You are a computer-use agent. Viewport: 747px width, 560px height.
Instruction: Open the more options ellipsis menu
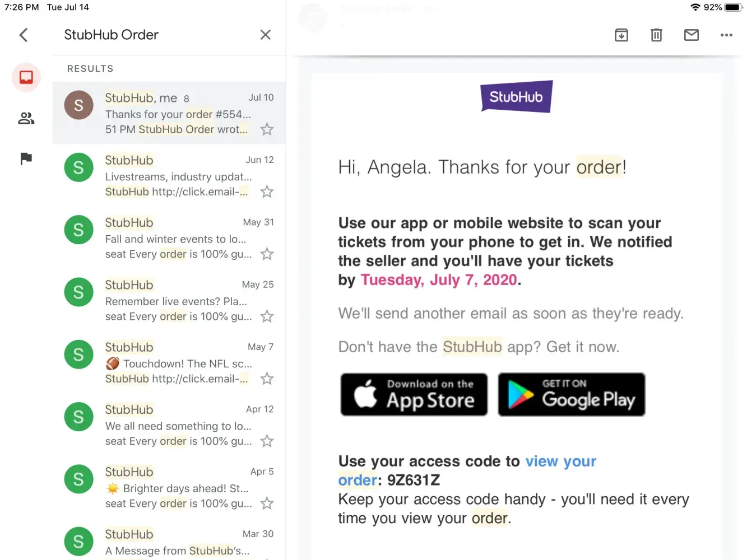(726, 35)
